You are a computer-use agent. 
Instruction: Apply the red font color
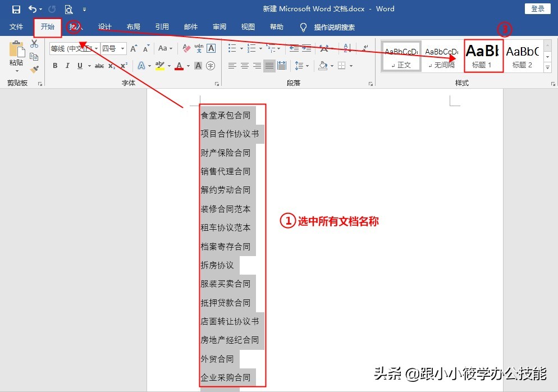[x=179, y=66]
